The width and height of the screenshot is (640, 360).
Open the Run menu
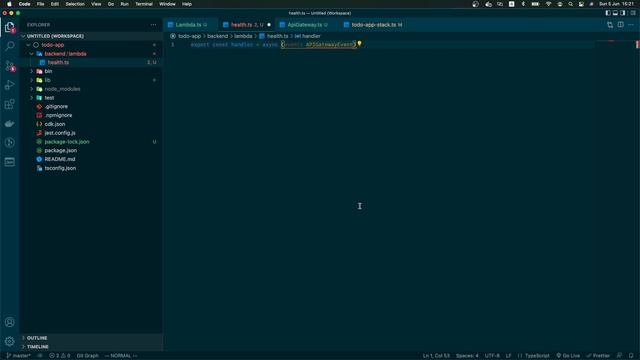pos(124,4)
